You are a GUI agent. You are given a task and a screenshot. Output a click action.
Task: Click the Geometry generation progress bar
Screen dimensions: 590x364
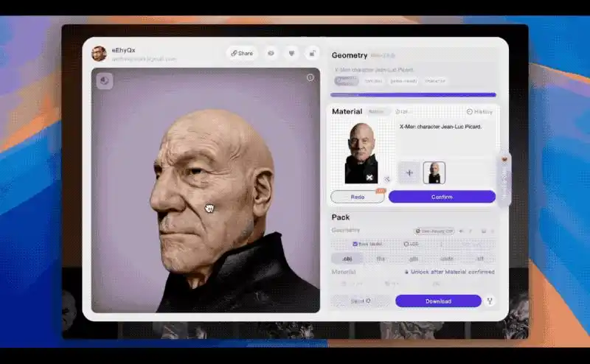tap(413, 95)
